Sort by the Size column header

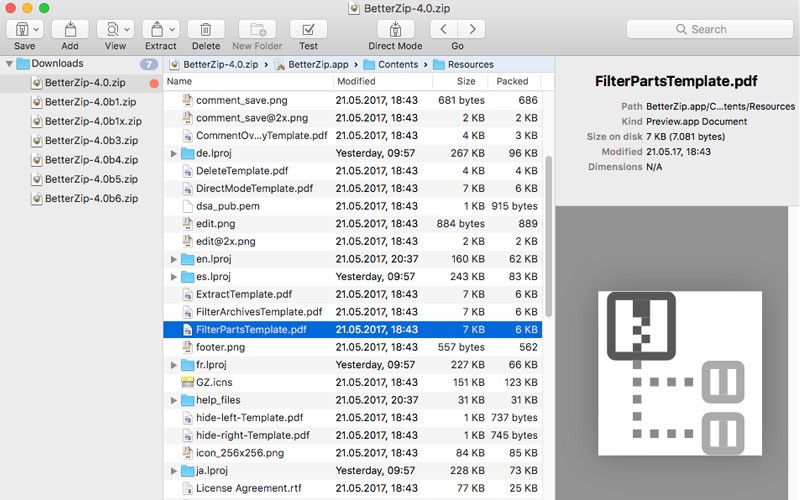tap(460, 81)
